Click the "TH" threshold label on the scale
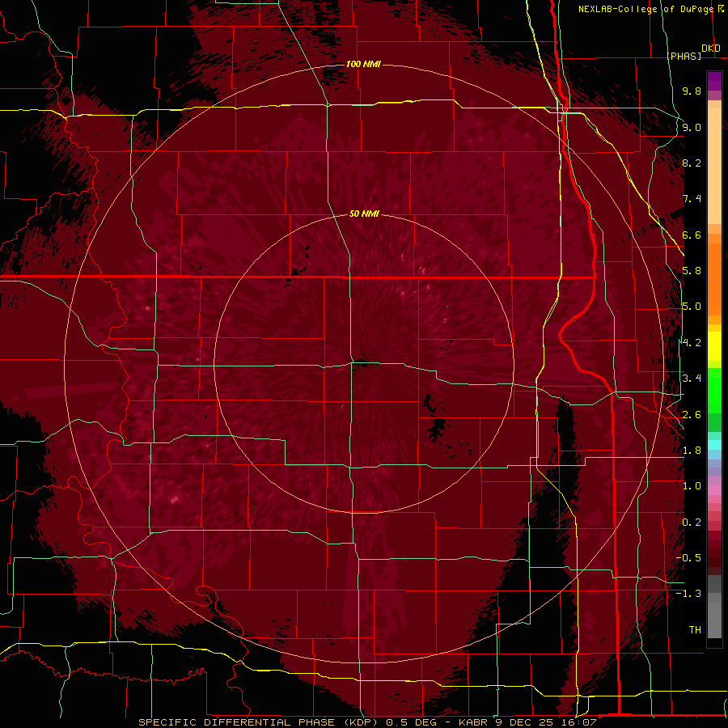This screenshot has height=728, width=728. [695, 630]
